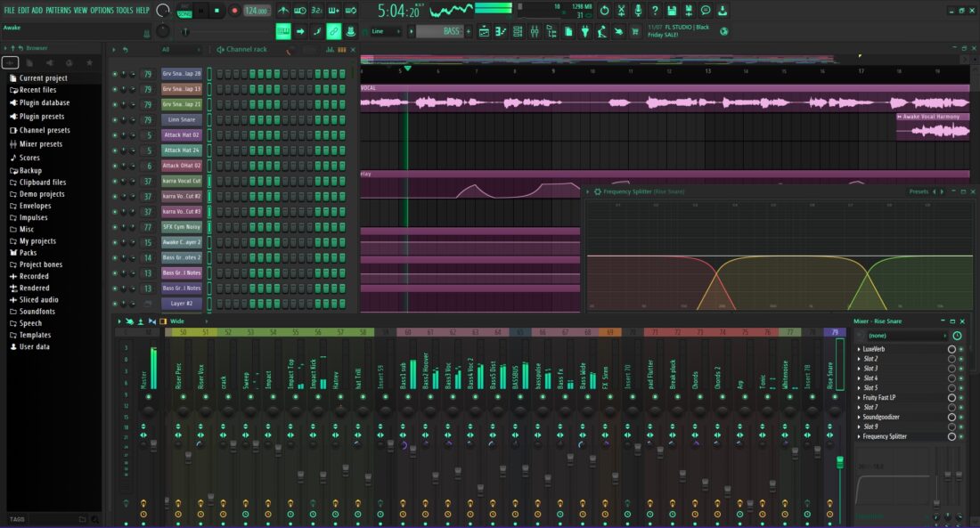Open the Piano roll from the toolbar
The width and height of the screenshot is (980, 528).
[501, 32]
